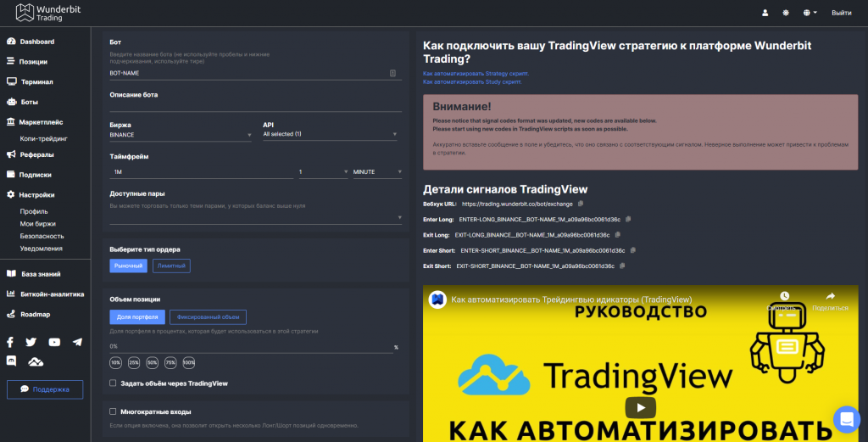This screenshot has height=442, width=868.
Task: Select Мои биржи under settings
Action: [x=37, y=224]
